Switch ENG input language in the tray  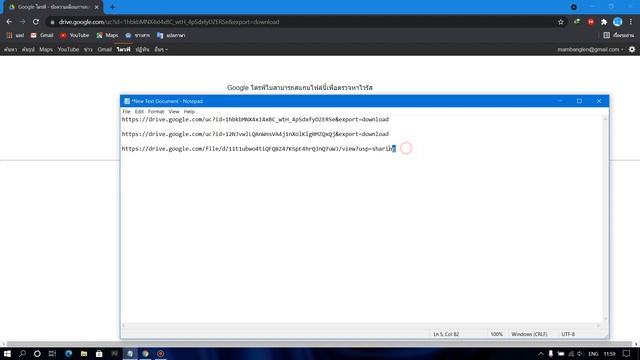[593, 354]
